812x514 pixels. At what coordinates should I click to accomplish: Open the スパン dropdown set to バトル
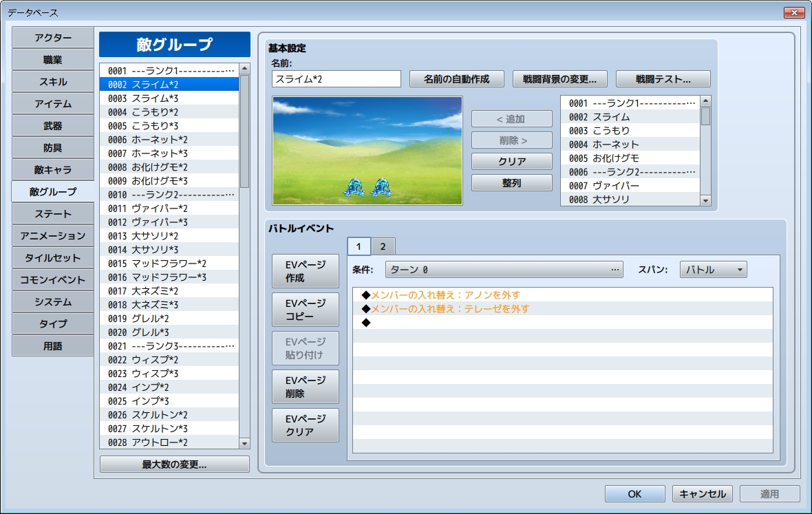pos(713,270)
